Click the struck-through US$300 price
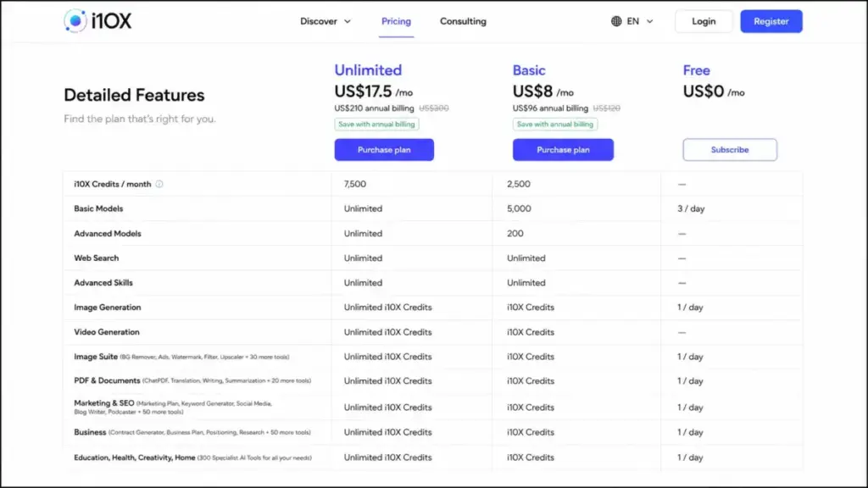This screenshot has width=868, height=488. point(433,108)
